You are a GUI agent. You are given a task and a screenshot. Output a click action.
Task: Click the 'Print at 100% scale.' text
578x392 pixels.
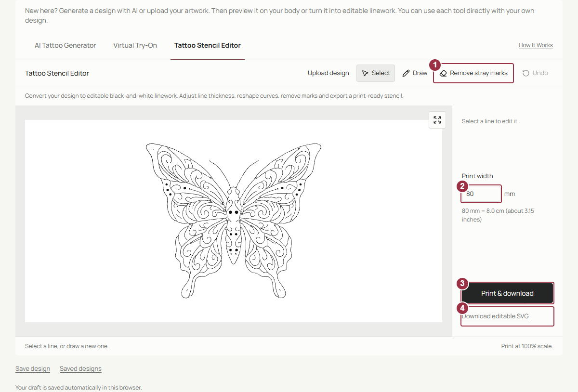pos(527,346)
